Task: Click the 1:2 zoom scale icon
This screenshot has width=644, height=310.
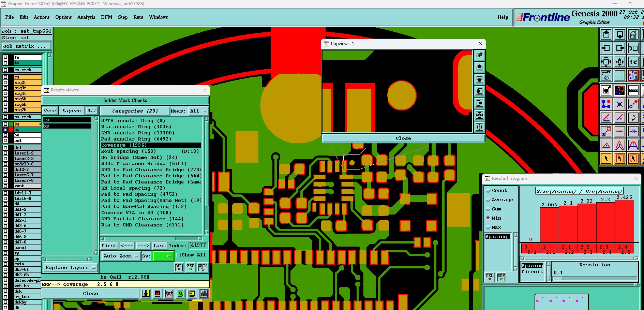Action: click(x=633, y=62)
